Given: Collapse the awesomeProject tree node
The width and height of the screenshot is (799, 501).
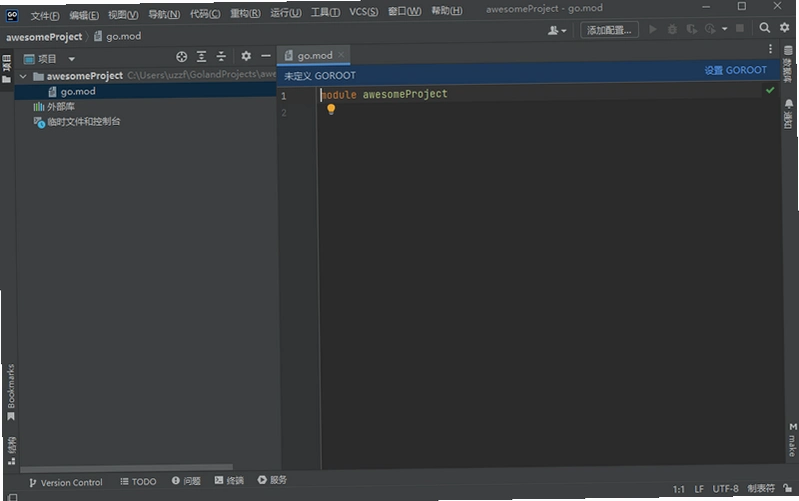Looking at the screenshot, I should tap(23, 76).
